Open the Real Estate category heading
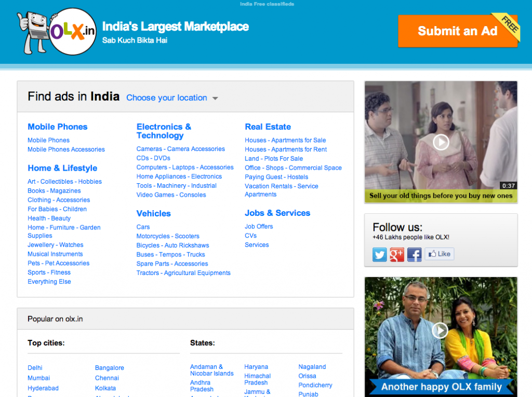 click(x=268, y=127)
